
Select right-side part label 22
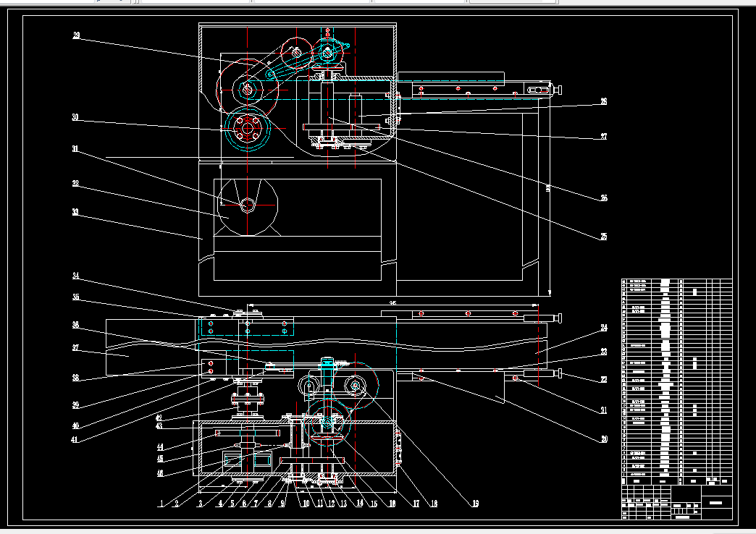[x=604, y=380]
